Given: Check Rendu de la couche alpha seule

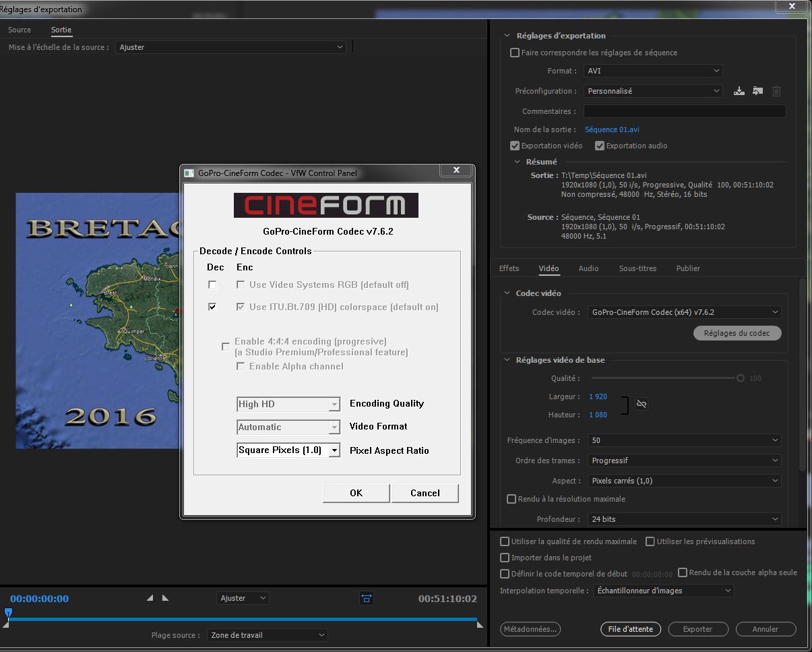Looking at the screenshot, I should click(x=683, y=572).
